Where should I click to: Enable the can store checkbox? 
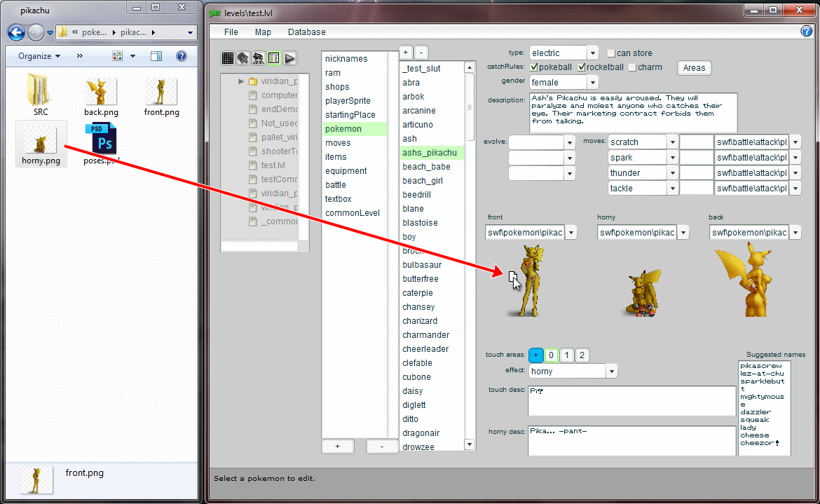coord(611,53)
